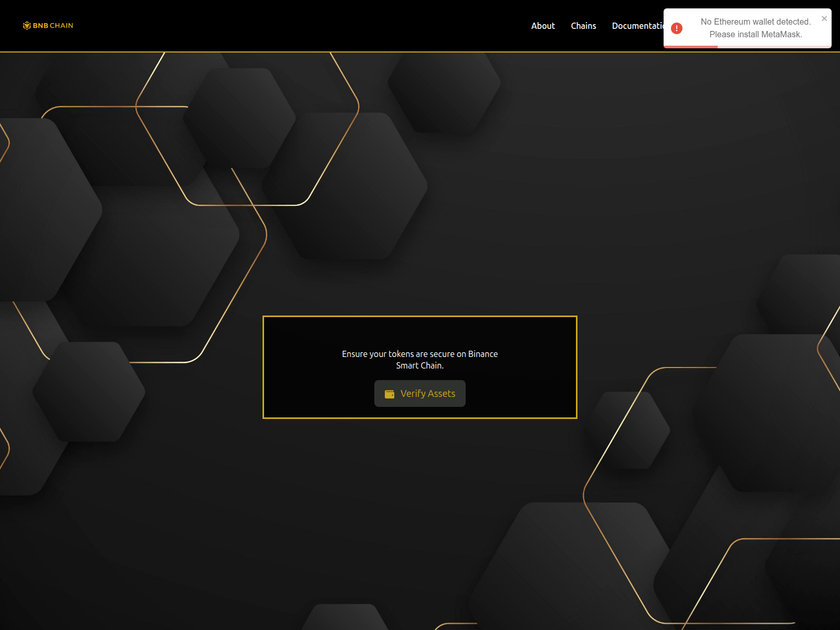840x630 pixels.
Task: Open About in the navigation bar
Action: 543,26
